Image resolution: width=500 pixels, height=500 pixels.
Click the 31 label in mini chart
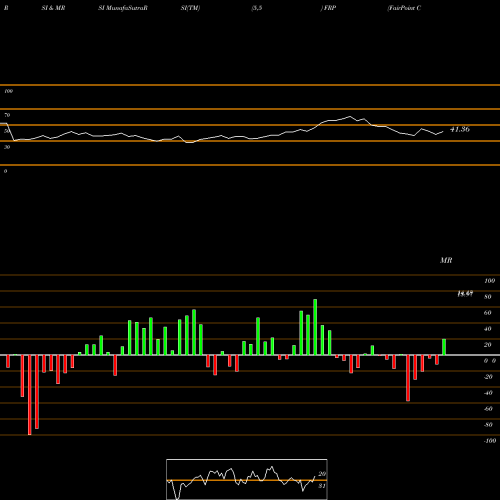[x=322, y=486]
